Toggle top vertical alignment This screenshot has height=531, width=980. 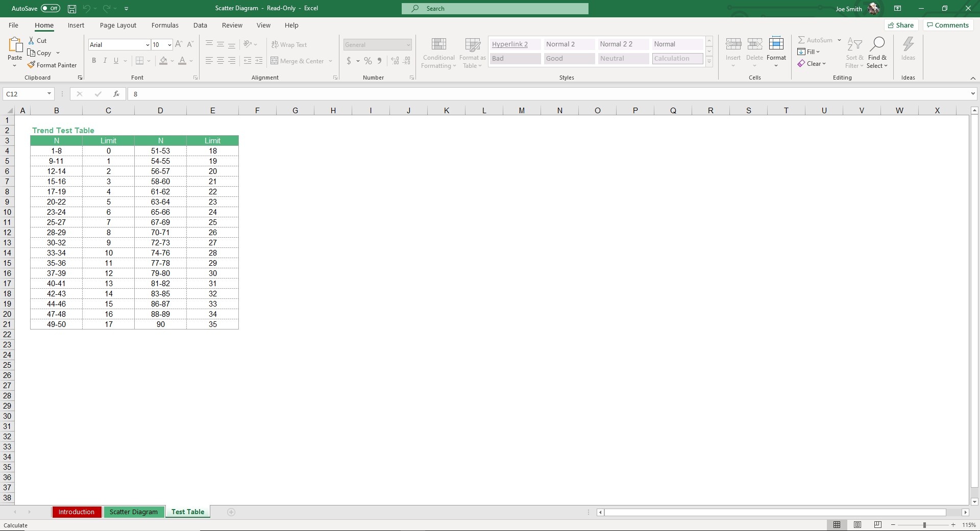pos(209,44)
